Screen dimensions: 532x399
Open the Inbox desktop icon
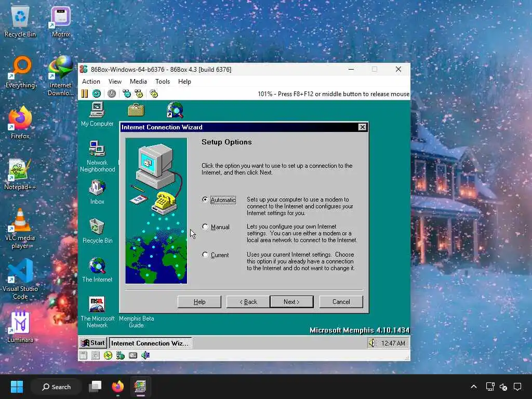97,192
